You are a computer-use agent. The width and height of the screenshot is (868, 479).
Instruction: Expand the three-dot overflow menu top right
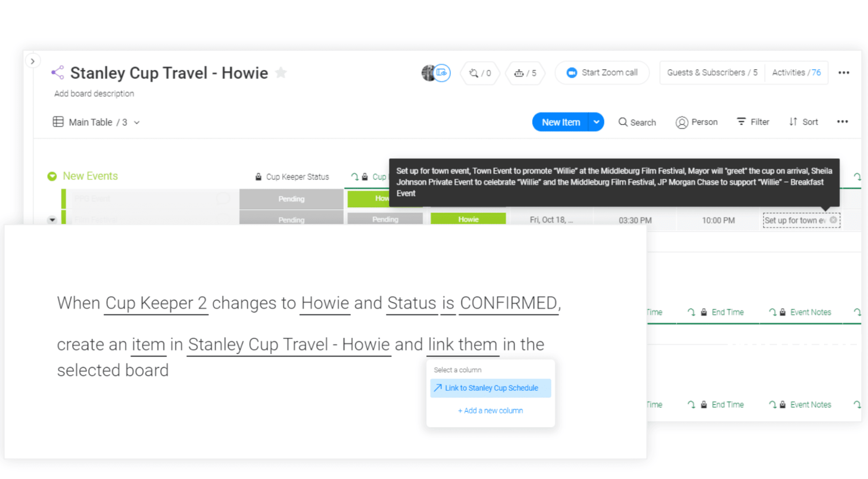coord(844,73)
